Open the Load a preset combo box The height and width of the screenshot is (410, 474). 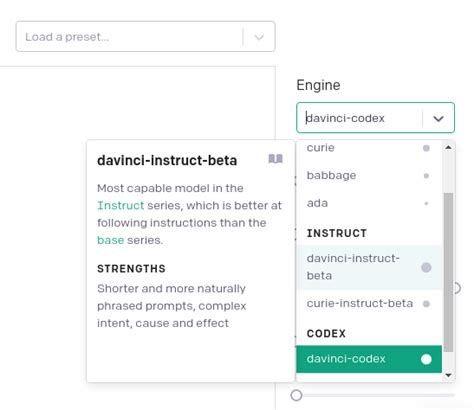pyautogui.click(x=145, y=37)
